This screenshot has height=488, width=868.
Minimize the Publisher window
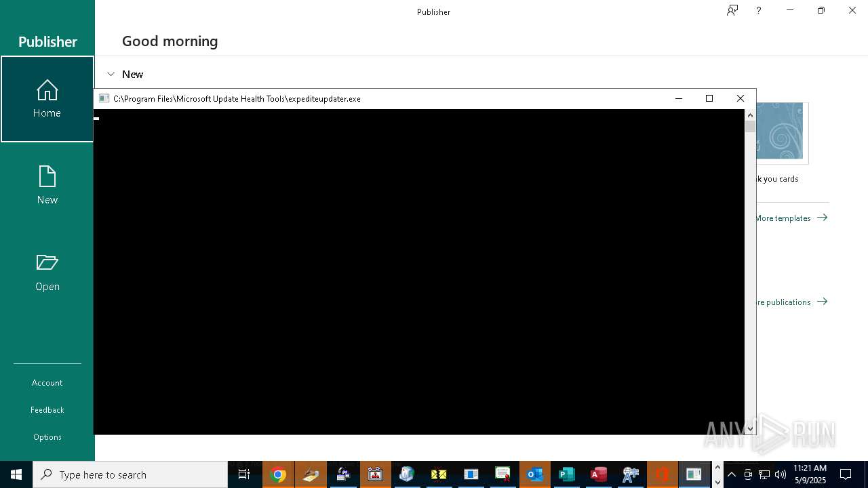click(x=790, y=10)
